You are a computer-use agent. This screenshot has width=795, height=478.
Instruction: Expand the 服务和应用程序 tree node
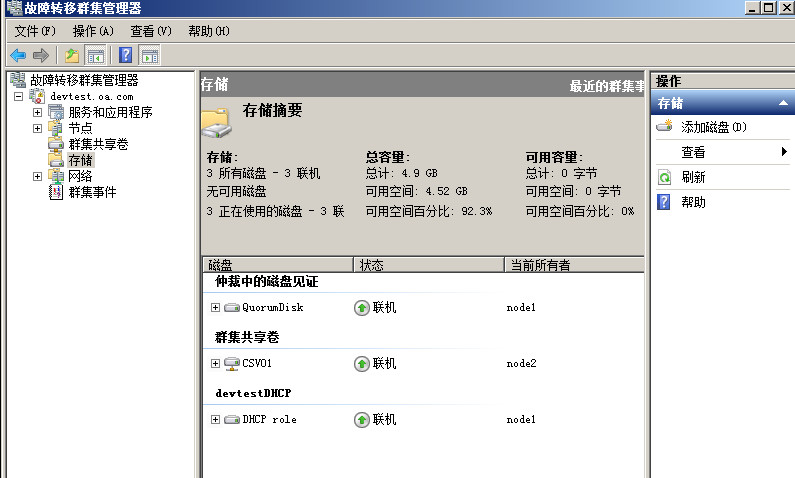(37, 112)
